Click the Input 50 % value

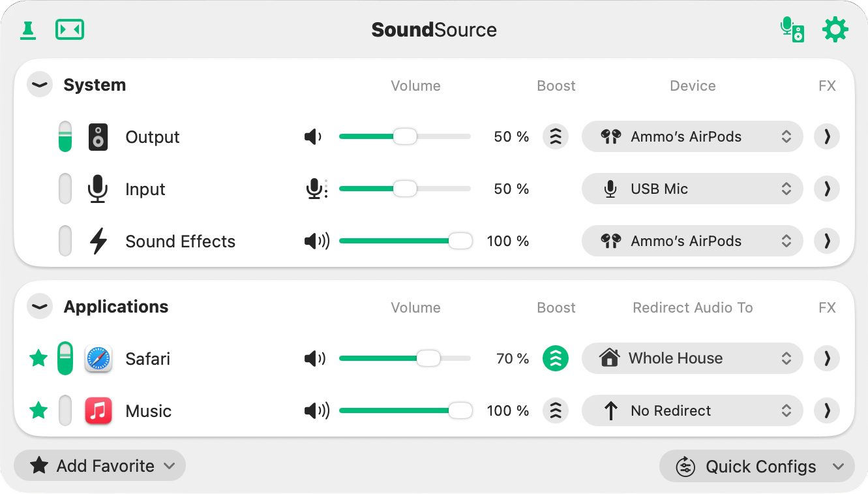coord(511,189)
